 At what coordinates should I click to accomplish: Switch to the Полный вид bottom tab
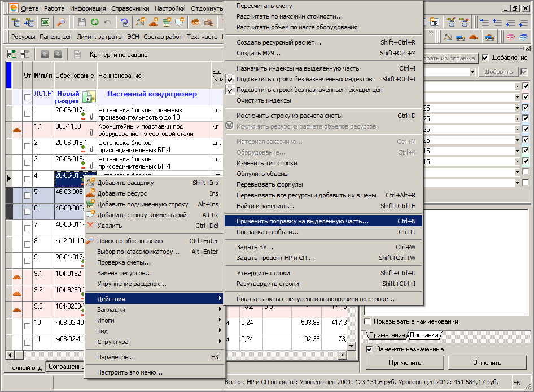coord(24,368)
